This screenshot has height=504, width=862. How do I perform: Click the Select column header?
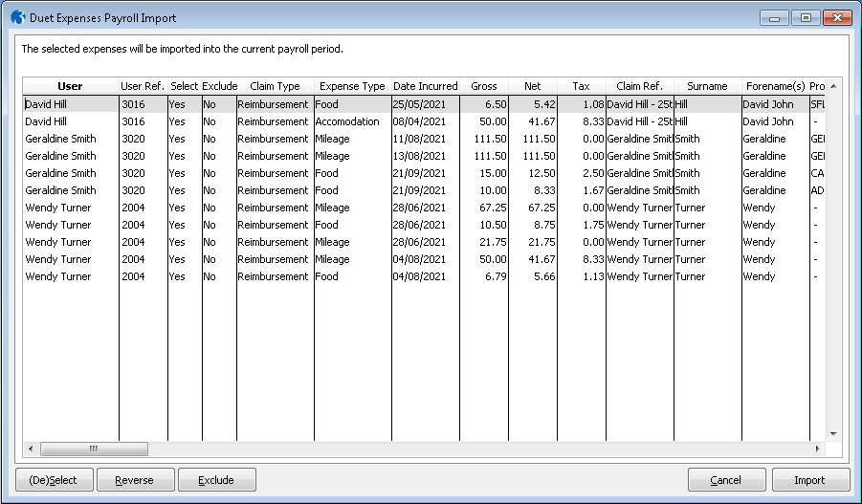(184, 86)
